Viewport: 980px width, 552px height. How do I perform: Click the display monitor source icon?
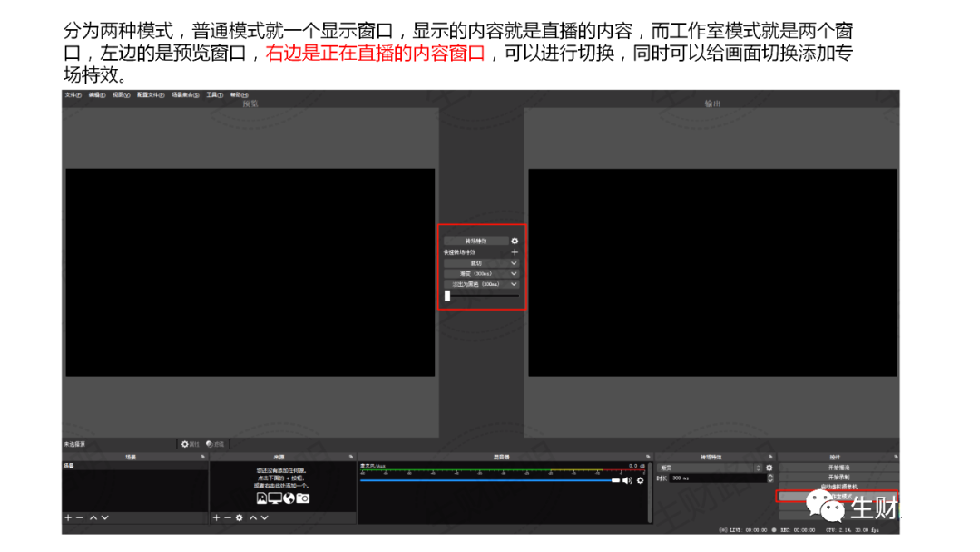[x=275, y=498]
